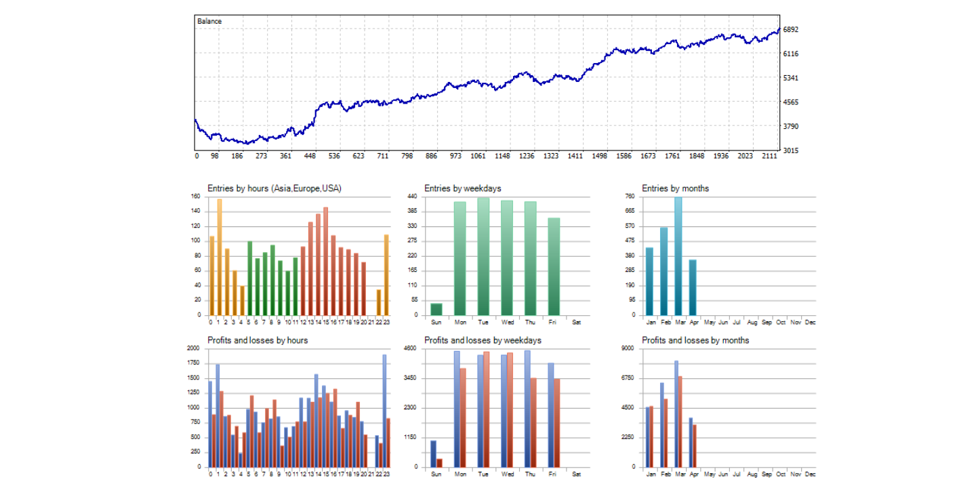Click 9000 on Profits by months axis

(628, 348)
